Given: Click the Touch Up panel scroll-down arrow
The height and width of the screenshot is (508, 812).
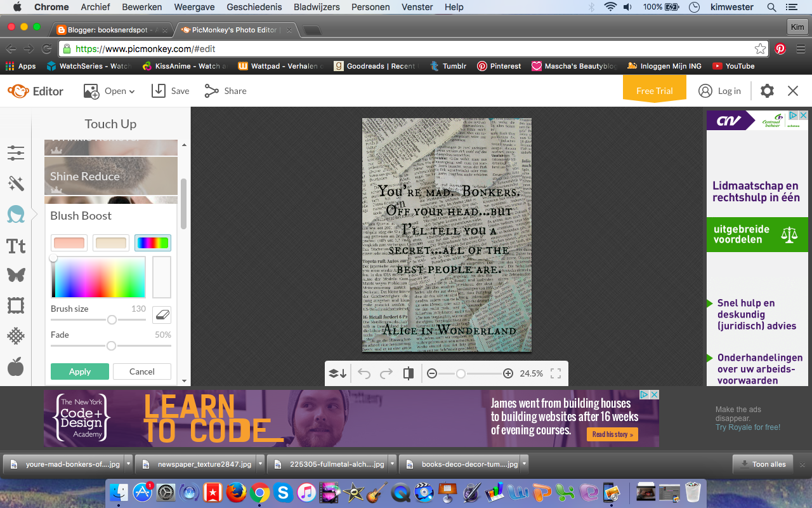Looking at the screenshot, I should (184, 381).
